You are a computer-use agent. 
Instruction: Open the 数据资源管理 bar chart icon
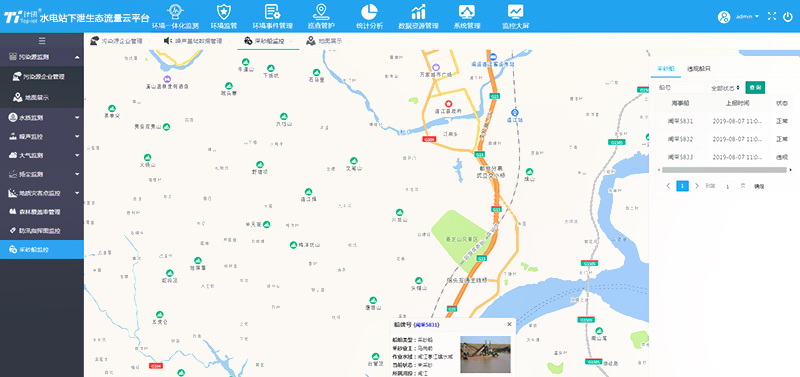coord(418,11)
